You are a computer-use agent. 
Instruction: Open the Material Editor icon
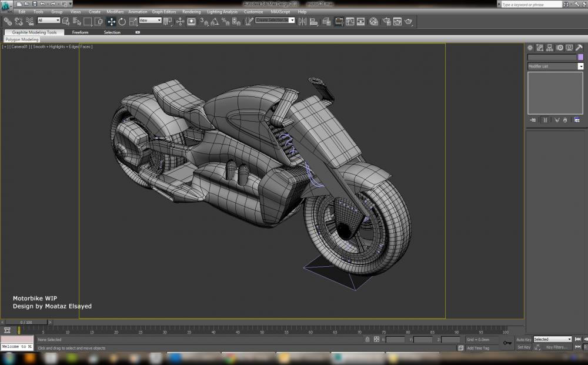point(373,22)
